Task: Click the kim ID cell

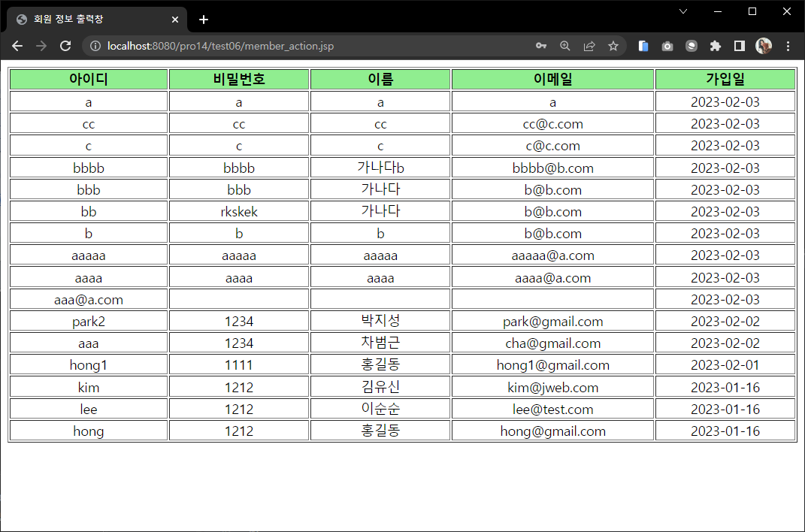Action: click(89, 387)
